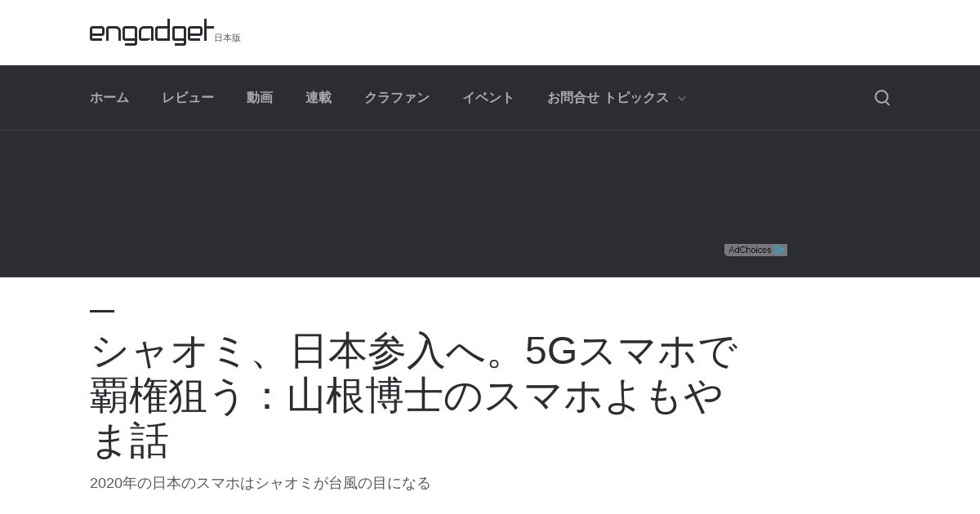
Task: Open イベント from the nav bar
Action: (488, 98)
